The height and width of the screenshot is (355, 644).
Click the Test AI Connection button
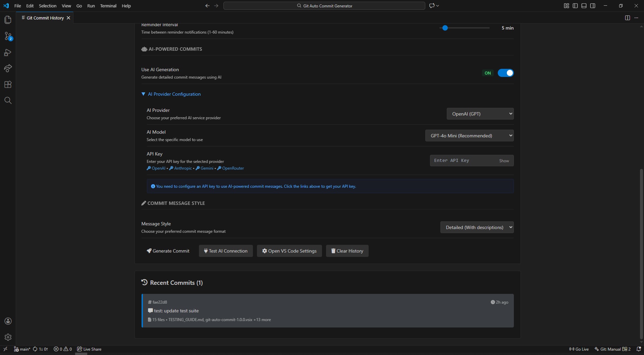pyautogui.click(x=226, y=251)
